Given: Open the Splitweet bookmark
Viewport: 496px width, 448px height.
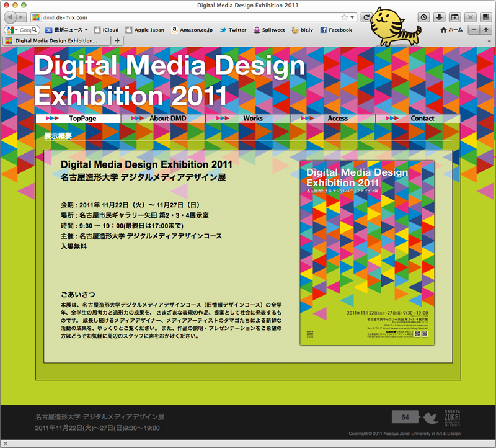Looking at the screenshot, I should (269, 30).
